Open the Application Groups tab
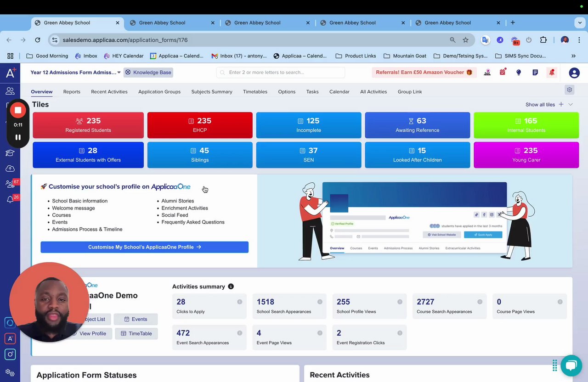The height and width of the screenshot is (382, 588). [x=159, y=91]
